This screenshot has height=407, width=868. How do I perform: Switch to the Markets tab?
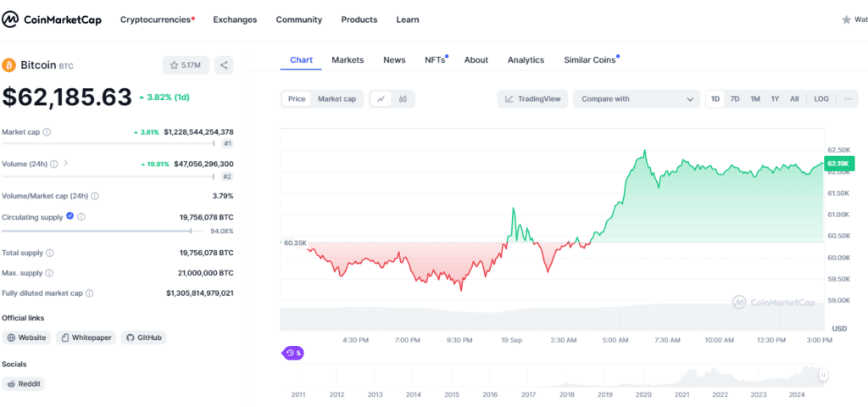tap(348, 60)
